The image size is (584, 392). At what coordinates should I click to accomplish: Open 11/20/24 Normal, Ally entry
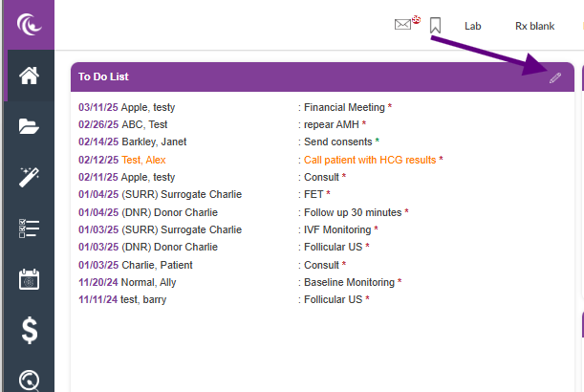127,282
